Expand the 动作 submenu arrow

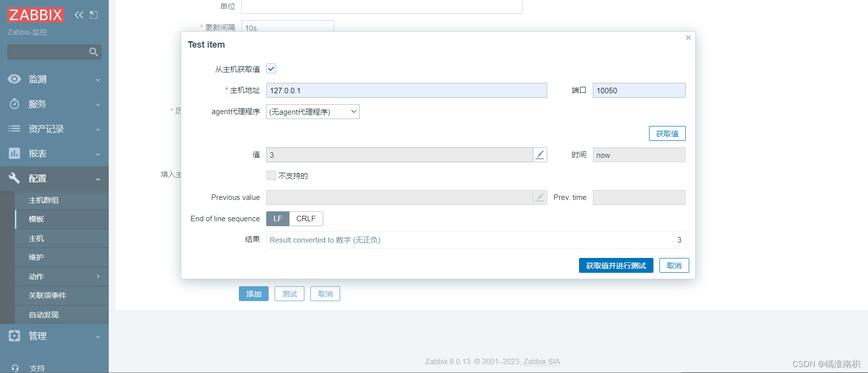[x=98, y=276]
